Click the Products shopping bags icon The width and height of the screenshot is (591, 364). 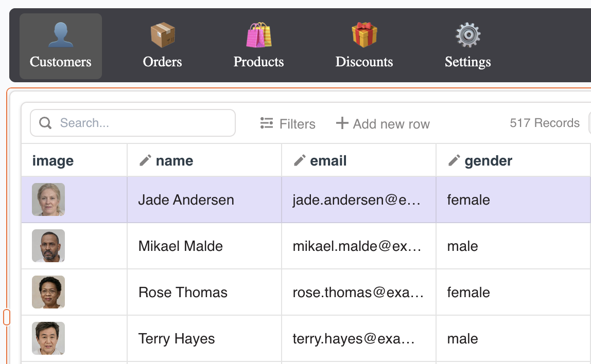point(258,35)
